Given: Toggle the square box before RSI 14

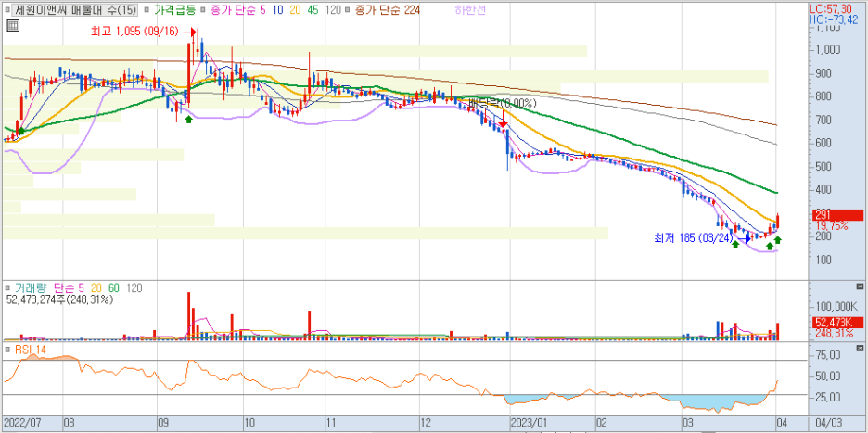Looking at the screenshot, I should click(7, 350).
